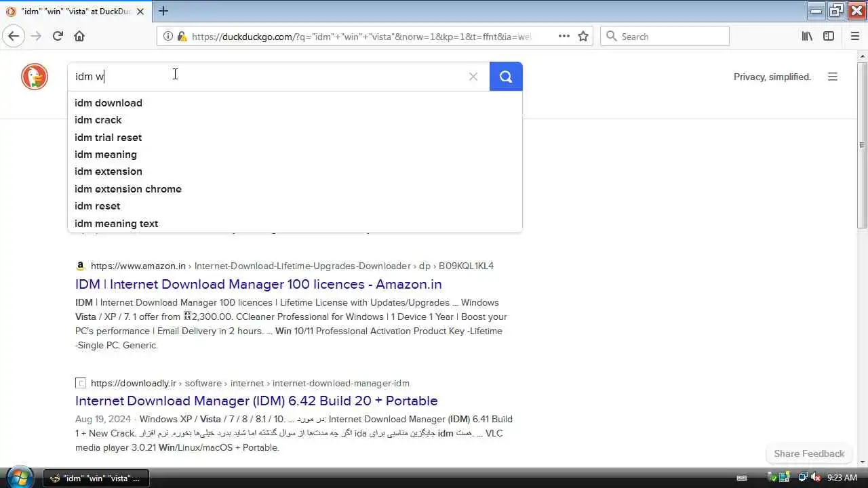Click the scrollbar down arrow
The height and width of the screenshot is (488, 868).
(862, 461)
